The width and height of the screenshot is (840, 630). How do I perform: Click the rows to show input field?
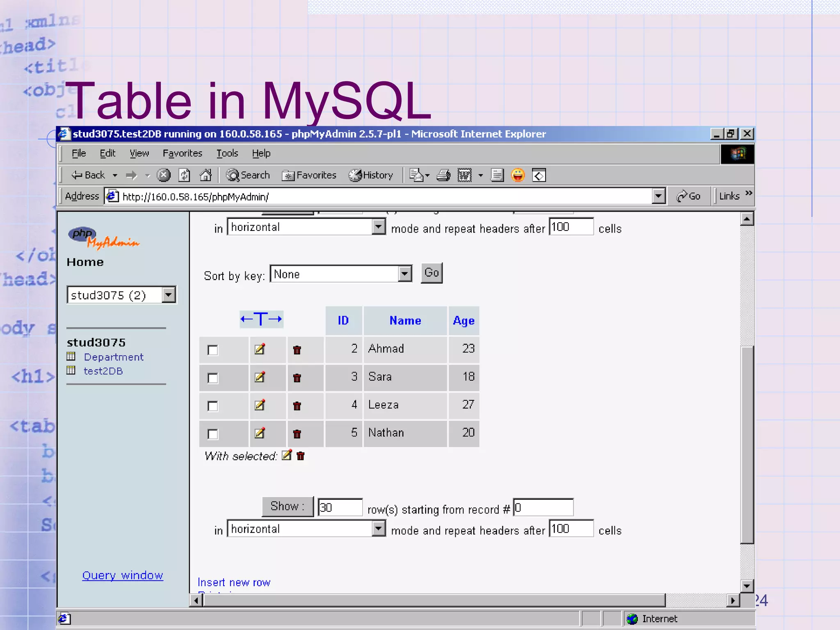click(340, 507)
